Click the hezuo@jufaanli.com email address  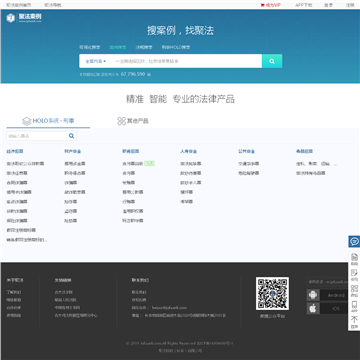(169, 308)
